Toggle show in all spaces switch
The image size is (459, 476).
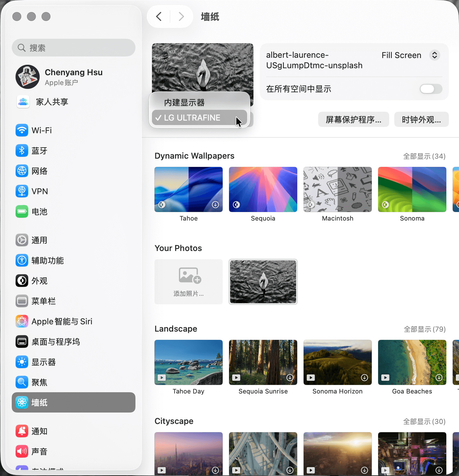coord(430,89)
